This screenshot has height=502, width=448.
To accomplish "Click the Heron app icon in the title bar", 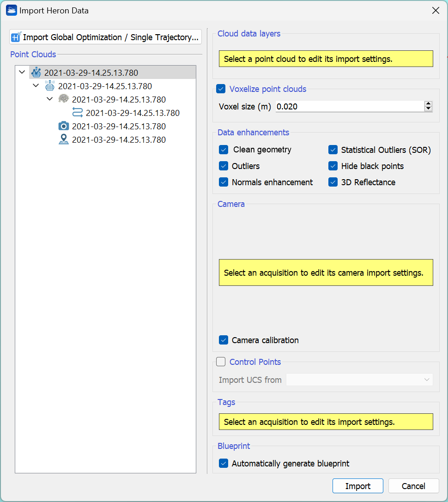I will (11, 10).
